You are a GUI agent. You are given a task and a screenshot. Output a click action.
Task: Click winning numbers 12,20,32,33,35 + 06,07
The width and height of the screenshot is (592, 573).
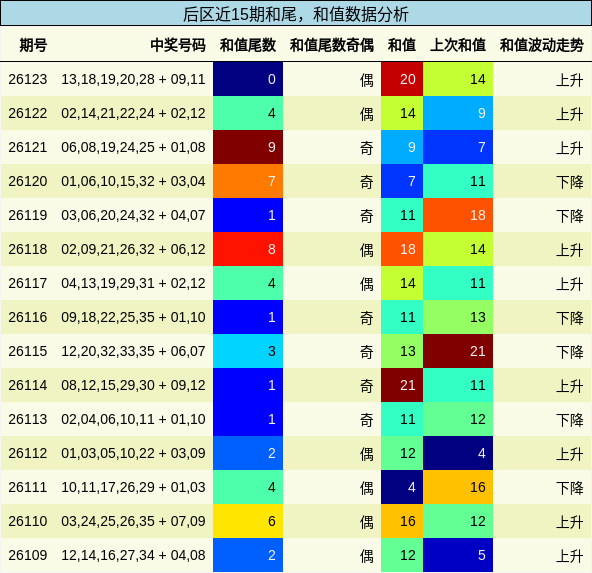click(133, 351)
